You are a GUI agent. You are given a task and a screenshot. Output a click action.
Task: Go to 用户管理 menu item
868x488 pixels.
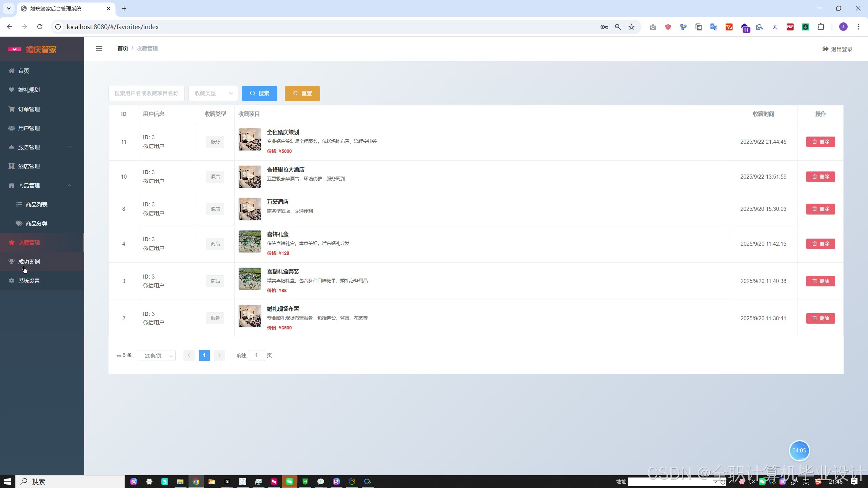pos(29,128)
